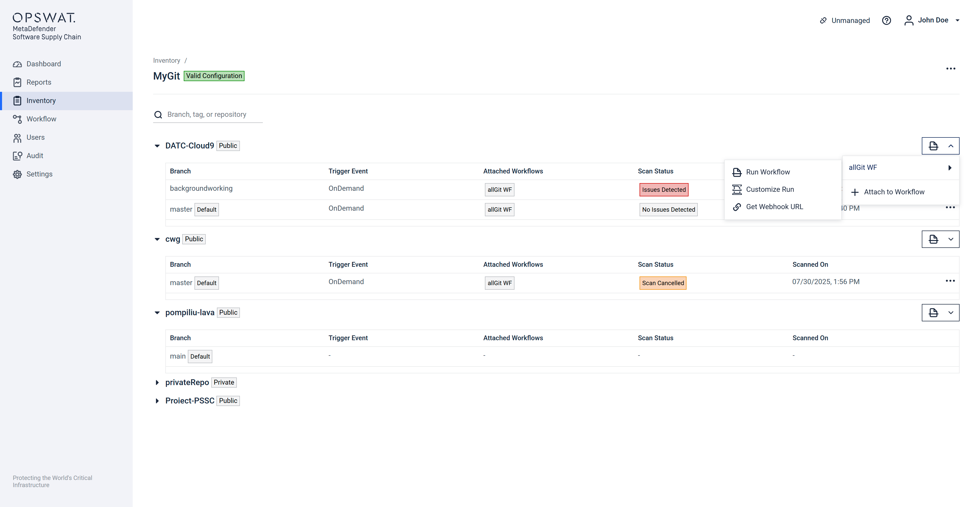
Task: Click the backgroundworking branch name
Action: click(x=201, y=188)
